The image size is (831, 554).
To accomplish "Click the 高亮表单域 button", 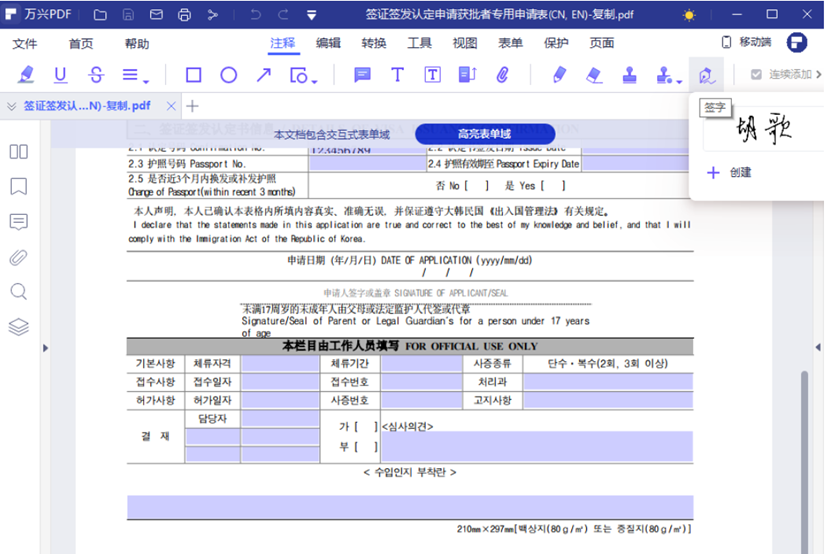I will pos(485,134).
